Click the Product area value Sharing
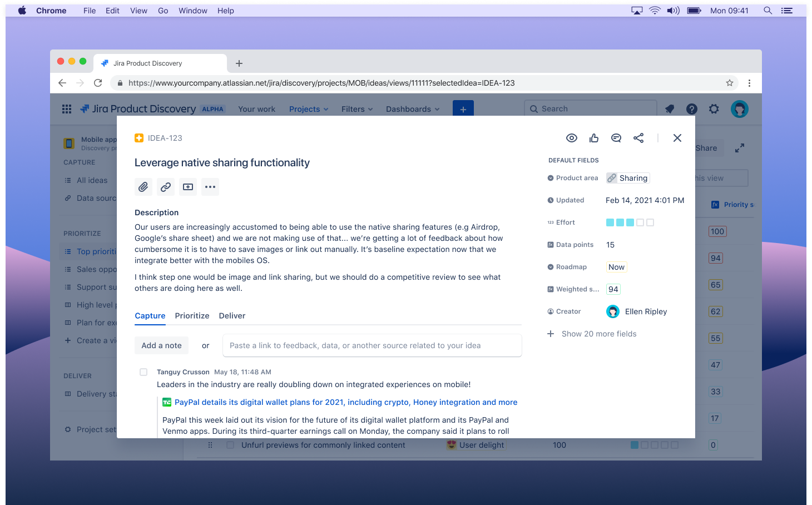The width and height of the screenshot is (812, 505). (628, 178)
